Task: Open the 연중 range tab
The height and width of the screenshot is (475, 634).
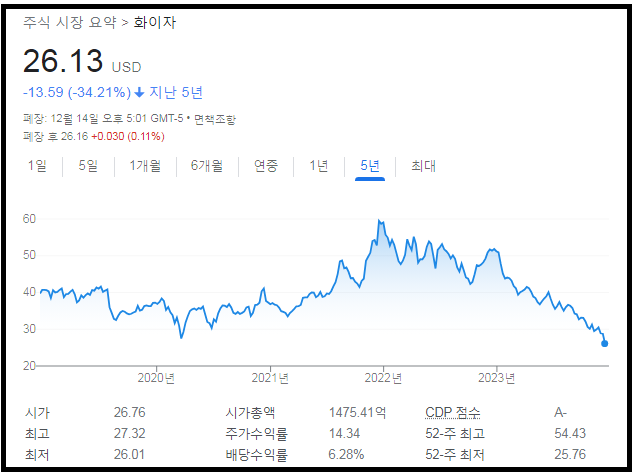Action: point(266,166)
